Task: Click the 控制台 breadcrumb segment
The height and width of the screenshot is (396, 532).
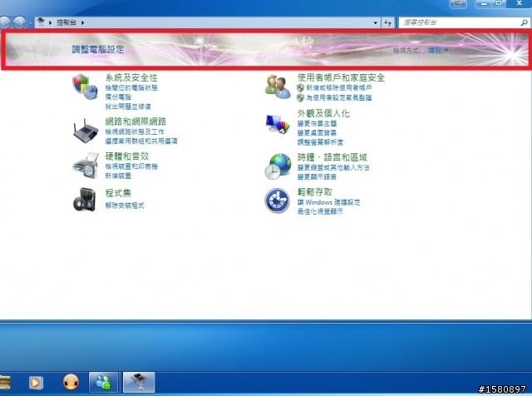Action: (x=66, y=22)
